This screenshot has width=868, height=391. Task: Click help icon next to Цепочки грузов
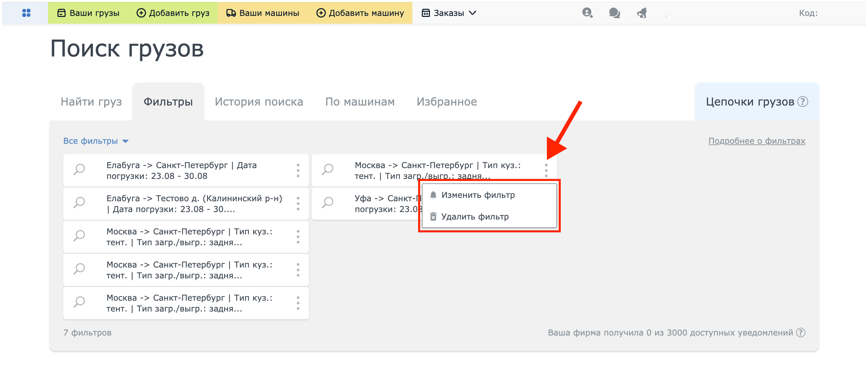coord(803,101)
